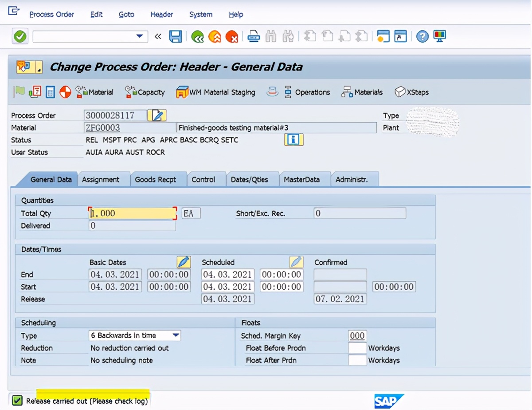
Task: Cancel with the red X icon
Action: coord(232,36)
